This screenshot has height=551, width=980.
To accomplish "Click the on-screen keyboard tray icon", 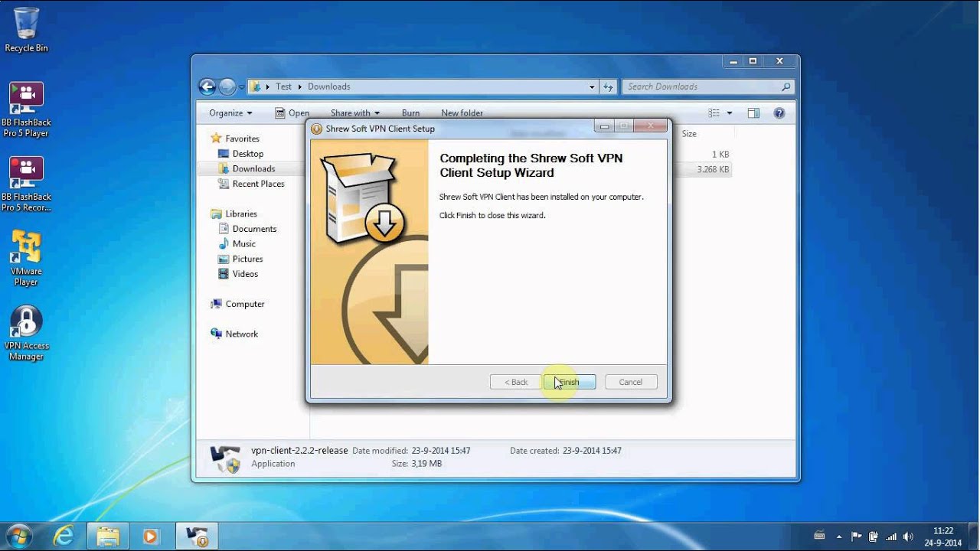I will 819,536.
